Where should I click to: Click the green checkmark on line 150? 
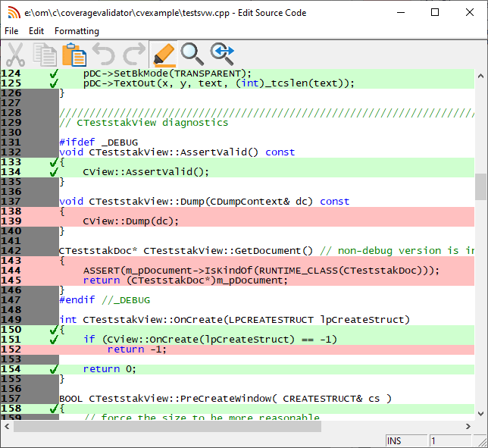tap(54, 330)
